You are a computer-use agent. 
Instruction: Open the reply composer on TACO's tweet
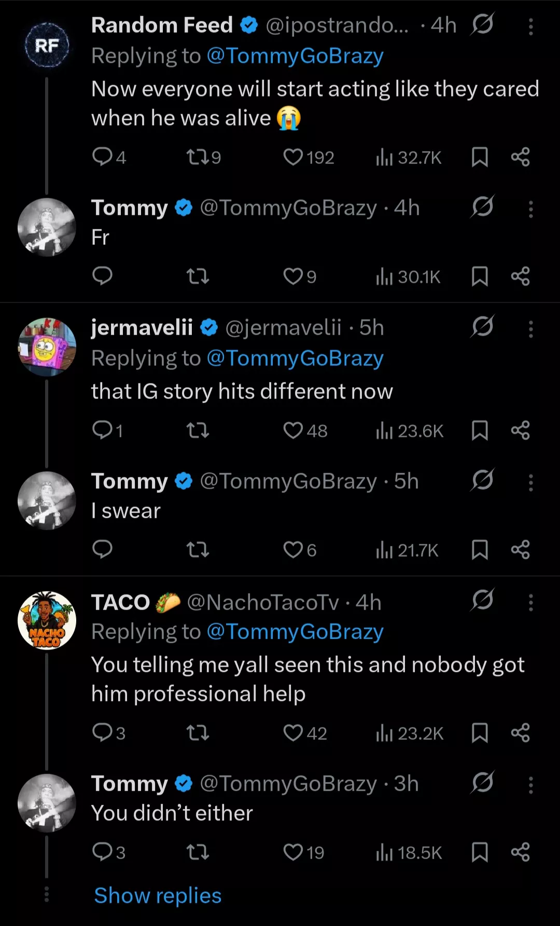(x=103, y=732)
